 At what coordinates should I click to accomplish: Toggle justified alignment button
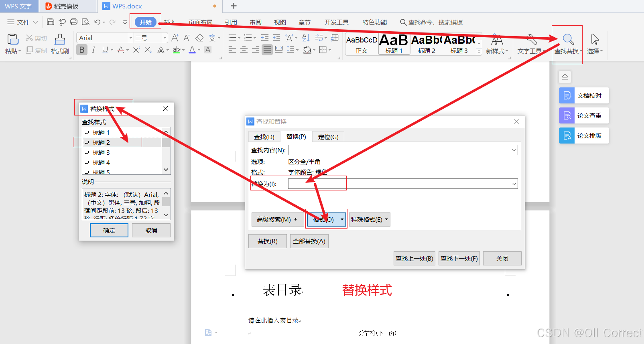click(x=267, y=50)
